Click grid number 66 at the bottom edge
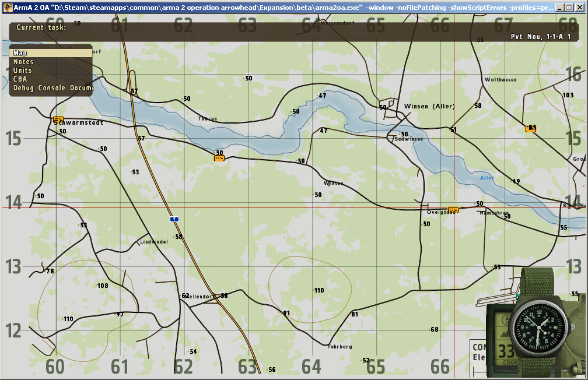The image size is (588, 380). pyautogui.click(x=440, y=367)
